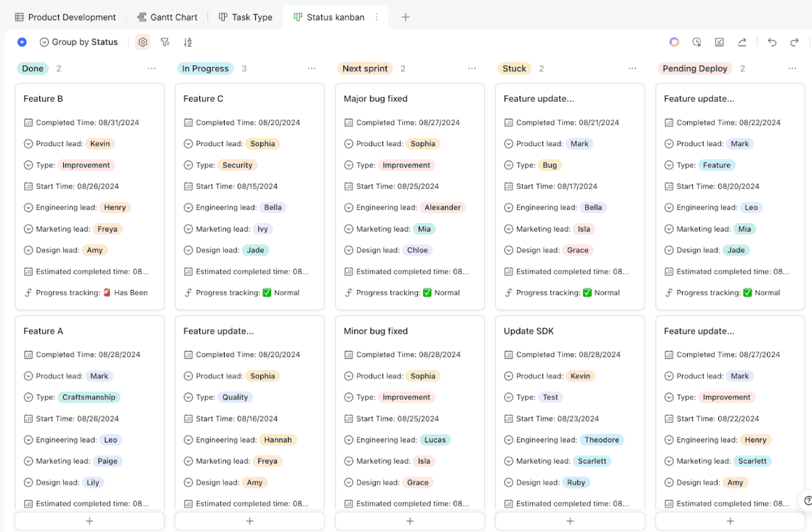The height and width of the screenshot is (532, 812).
Task: Click the In Progress status label
Action: (x=205, y=68)
